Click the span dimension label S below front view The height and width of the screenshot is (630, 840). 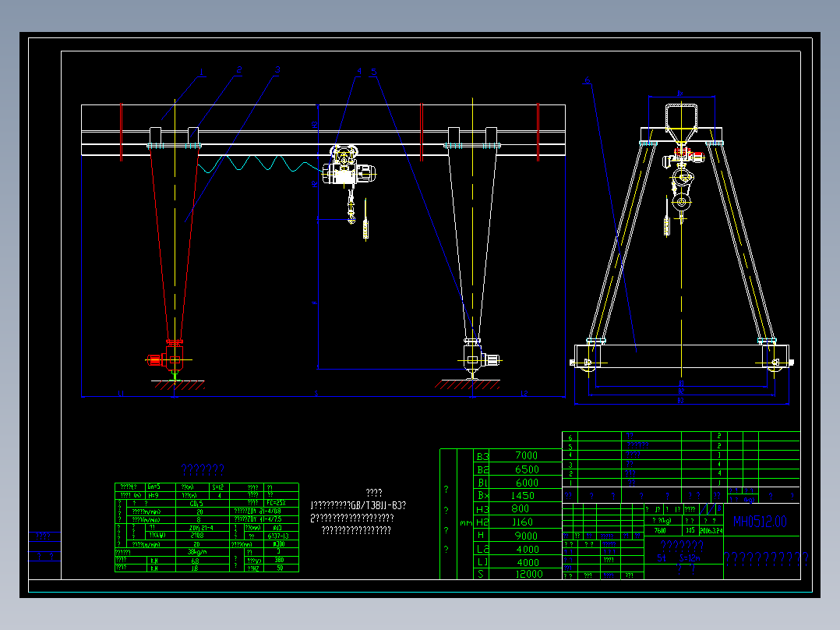[316, 394]
